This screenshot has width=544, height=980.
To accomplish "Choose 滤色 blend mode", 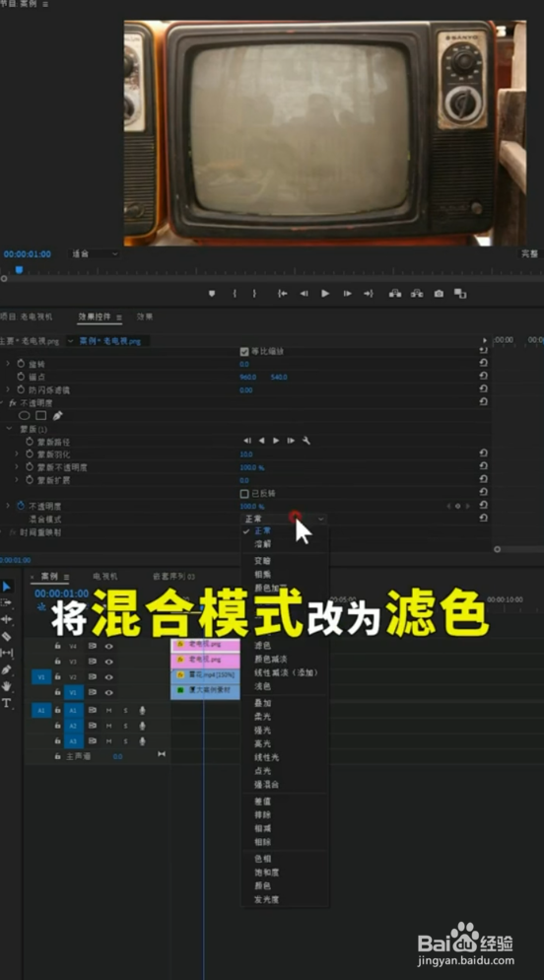I will pyautogui.click(x=262, y=645).
